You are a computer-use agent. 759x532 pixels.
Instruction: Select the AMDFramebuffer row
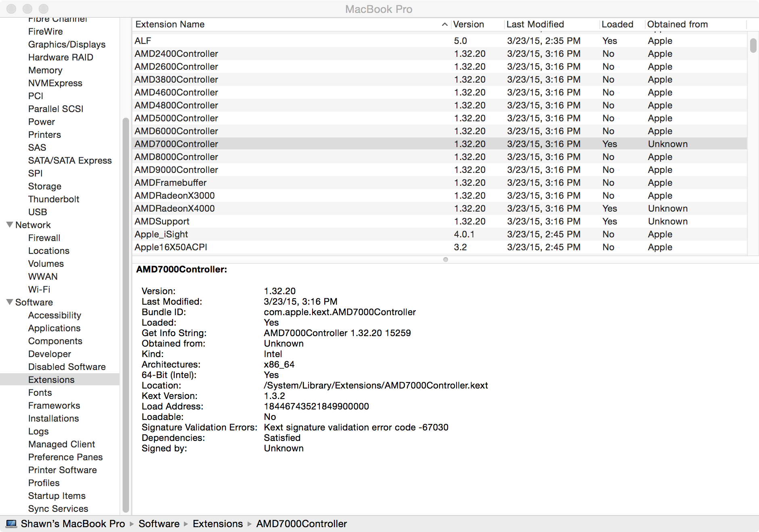[x=440, y=183]
